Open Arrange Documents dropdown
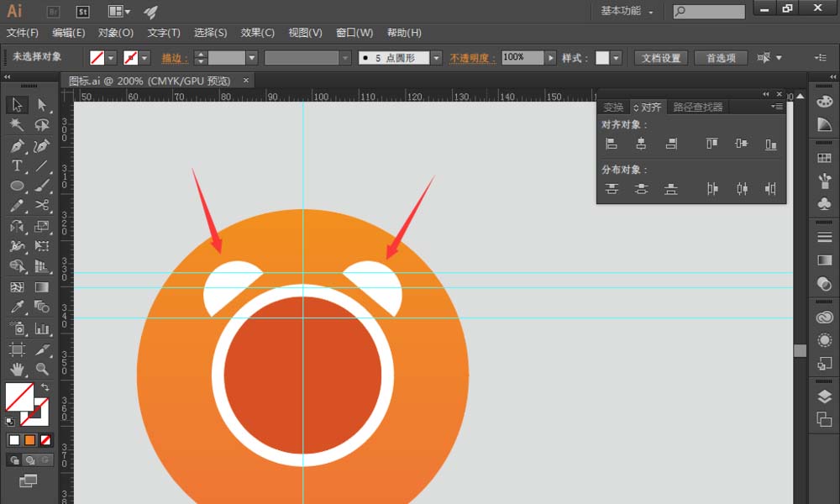This screenshot has width=840, height=504. point(119,11)
